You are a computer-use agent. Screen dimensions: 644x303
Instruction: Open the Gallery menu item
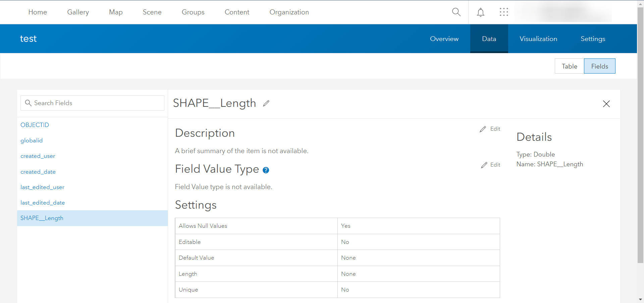pos(78,12)
